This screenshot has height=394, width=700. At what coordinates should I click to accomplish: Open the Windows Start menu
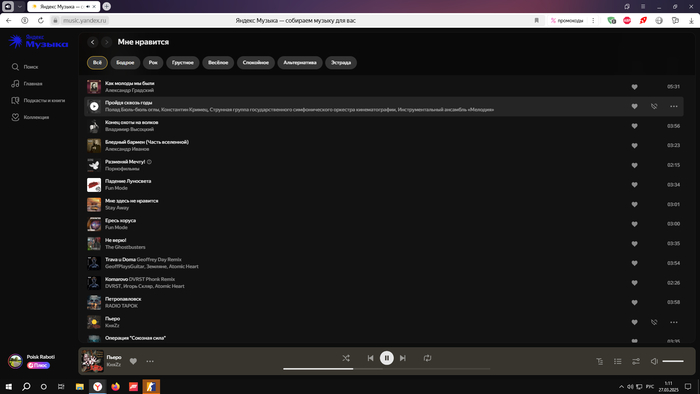[8, 386]
